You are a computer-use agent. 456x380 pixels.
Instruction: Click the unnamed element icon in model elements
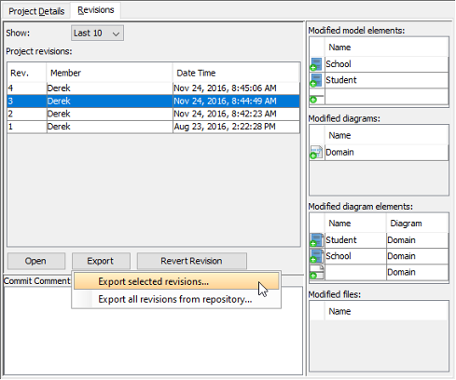(316, 98)
